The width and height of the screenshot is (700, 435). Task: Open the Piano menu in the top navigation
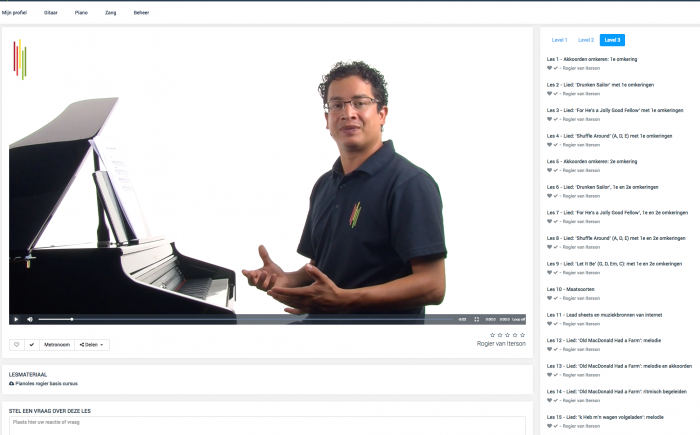coord(81,12)
